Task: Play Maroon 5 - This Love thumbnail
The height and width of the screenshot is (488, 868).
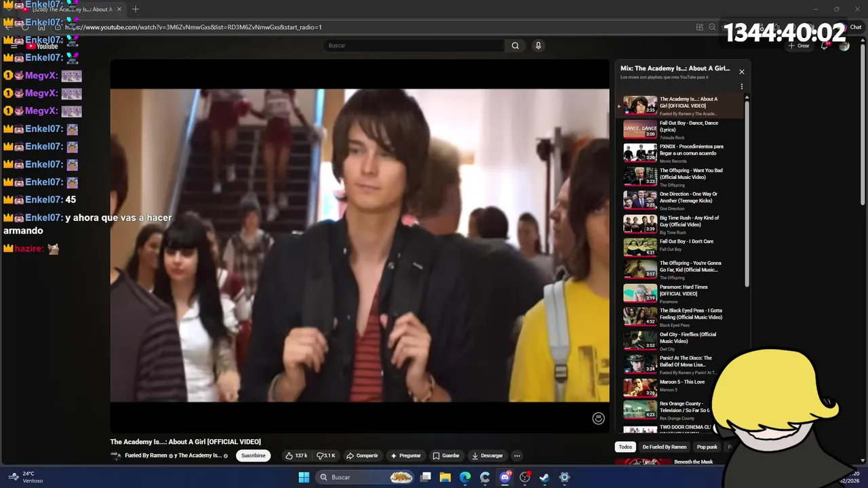Action: click(x=640, y=387)
